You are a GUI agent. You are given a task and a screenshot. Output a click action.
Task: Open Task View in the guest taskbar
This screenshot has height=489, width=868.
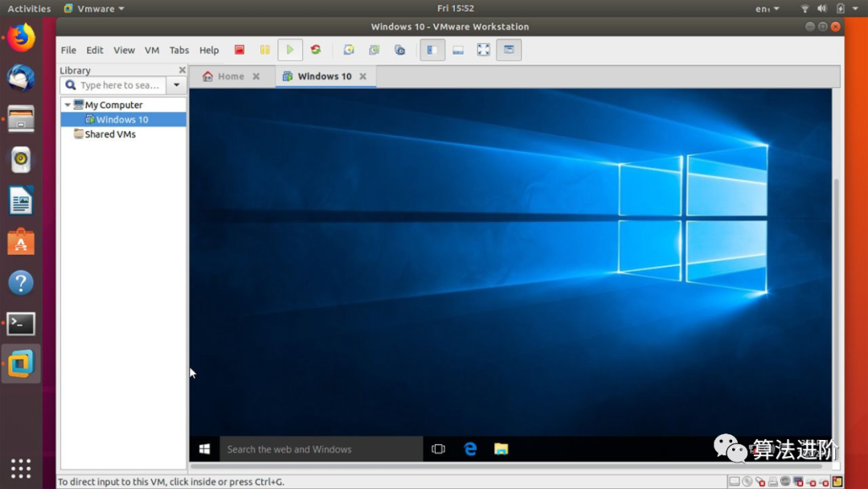pyautogui.click(x=439, y=449)
